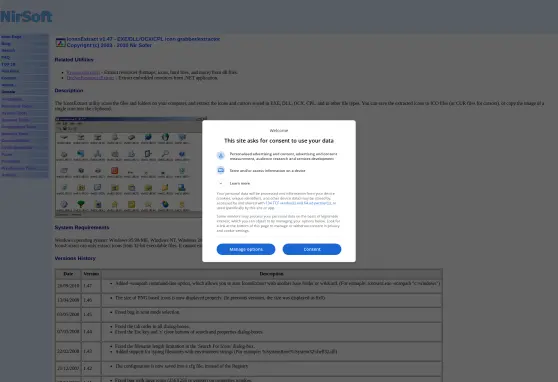558x382 pixels.
Task: Open the Main Page sidebar link
Action: [11, 37]
